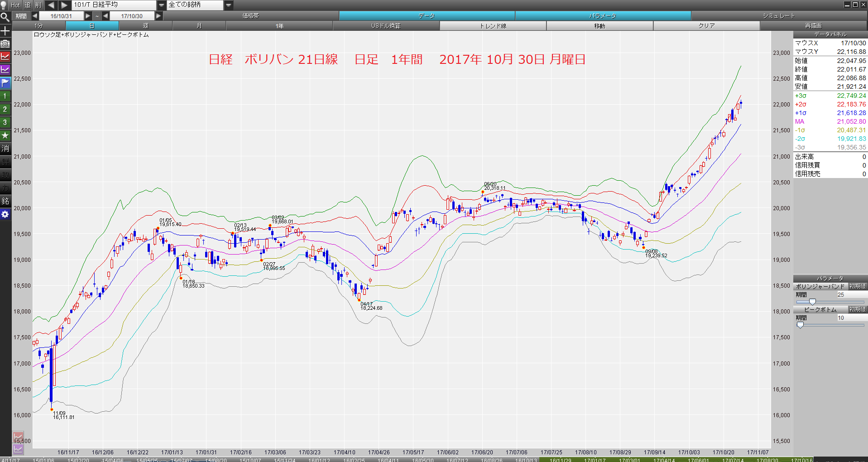Expand the 全ての銘柄 list dropdown
868x462 pixels.
(x=229, y=5)
